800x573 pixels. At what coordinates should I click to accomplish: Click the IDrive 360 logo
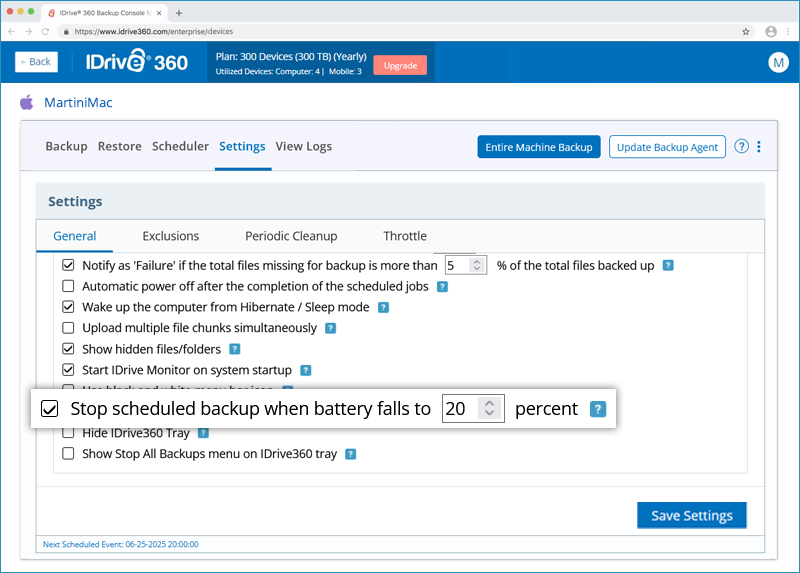click(x=137, y=62)
